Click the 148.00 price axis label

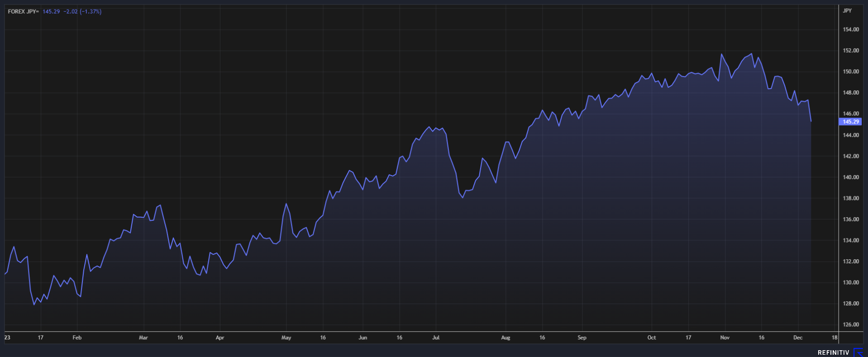coord(851,92)
